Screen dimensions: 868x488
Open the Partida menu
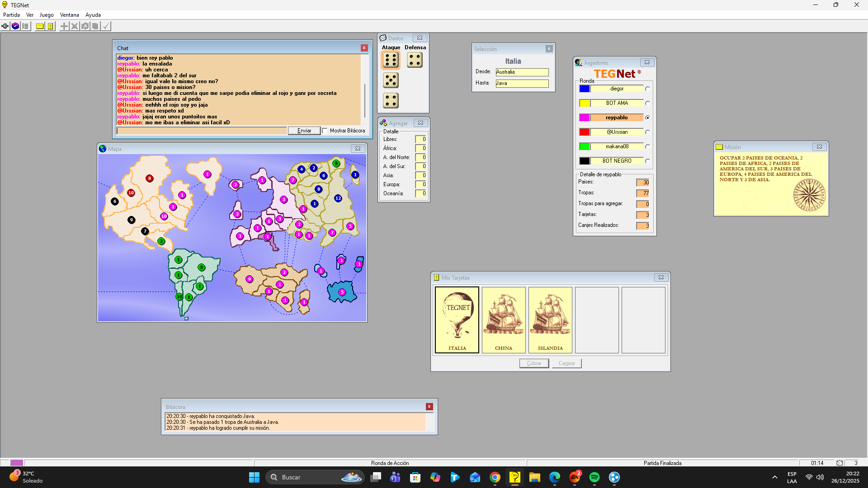click(11, 15)
